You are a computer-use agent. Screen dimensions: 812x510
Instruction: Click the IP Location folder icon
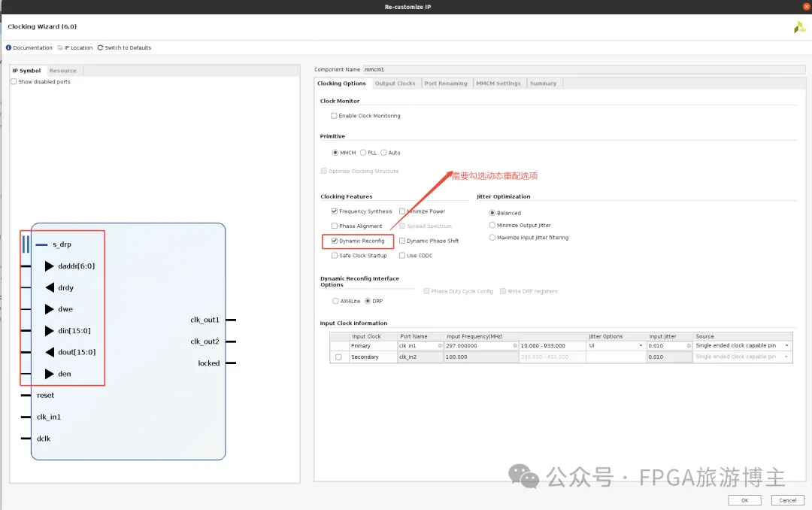(x=60, y=47)
